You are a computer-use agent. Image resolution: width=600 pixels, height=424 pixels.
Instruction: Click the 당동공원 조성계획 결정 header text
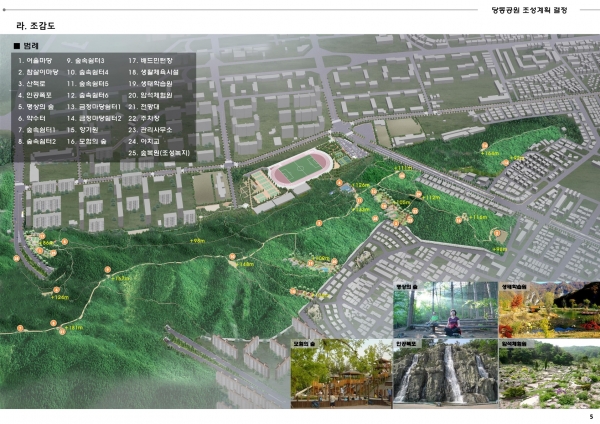[x=529, y=10]
